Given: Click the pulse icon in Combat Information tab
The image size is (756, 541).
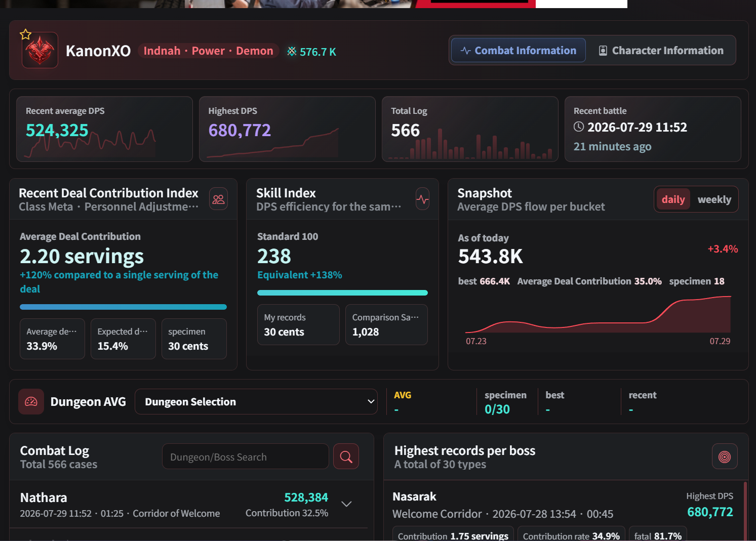Looking at the screenshot, I should click(466, 51).
